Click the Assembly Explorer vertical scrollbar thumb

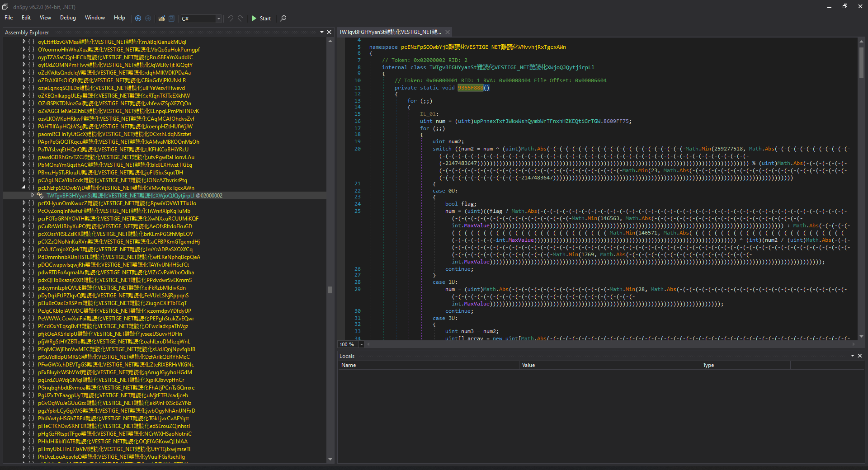pos(330,290)
